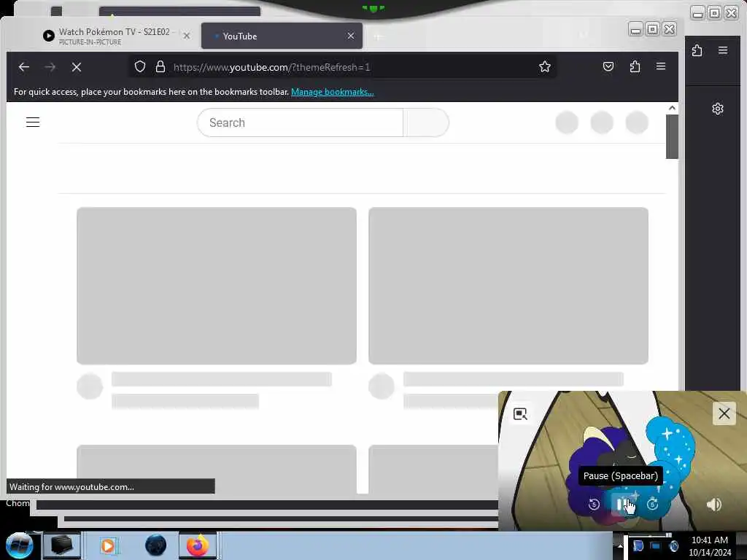Click first loading video thumbnail placeholder
Screen dimensions: 747x560
(x=216, y=286)
